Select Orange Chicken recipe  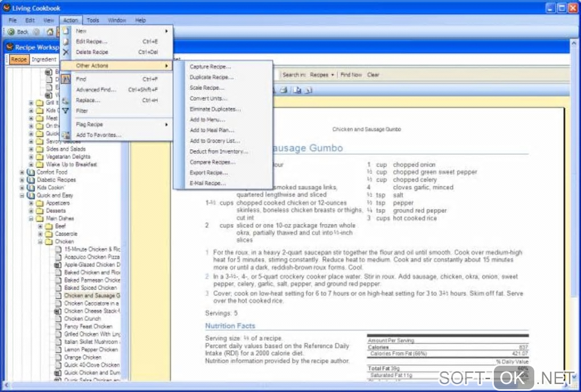(83, 358)
